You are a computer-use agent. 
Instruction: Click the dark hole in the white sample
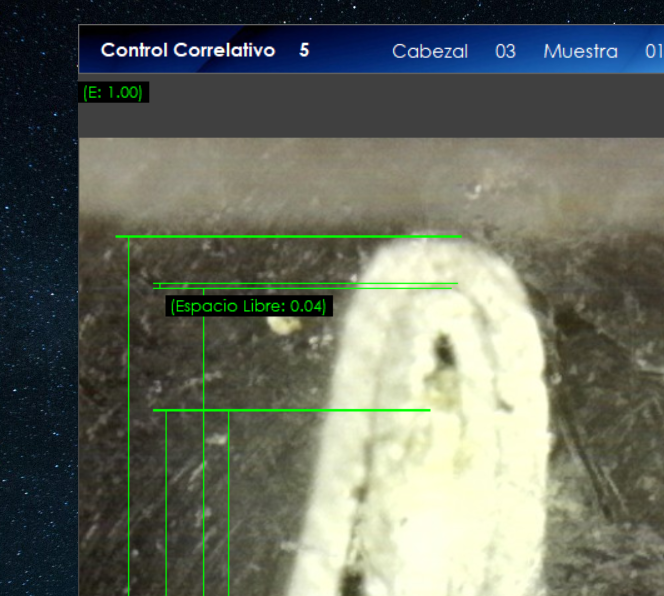440,352
